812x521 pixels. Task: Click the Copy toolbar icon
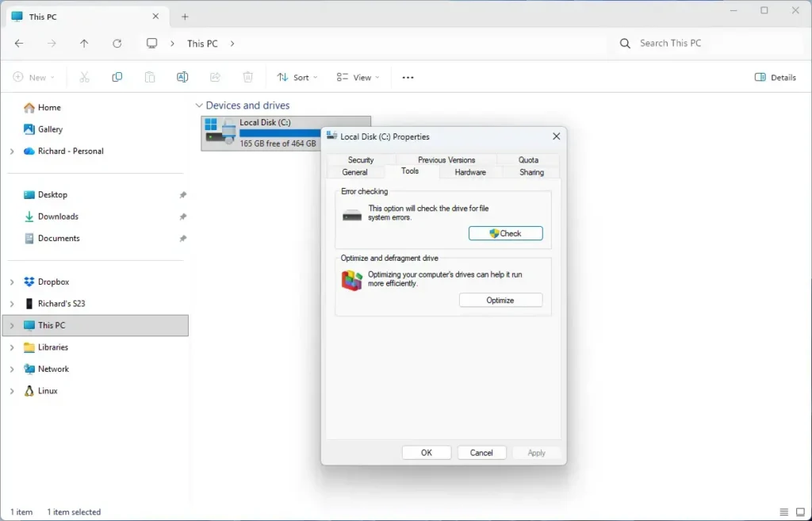point(117,77)
